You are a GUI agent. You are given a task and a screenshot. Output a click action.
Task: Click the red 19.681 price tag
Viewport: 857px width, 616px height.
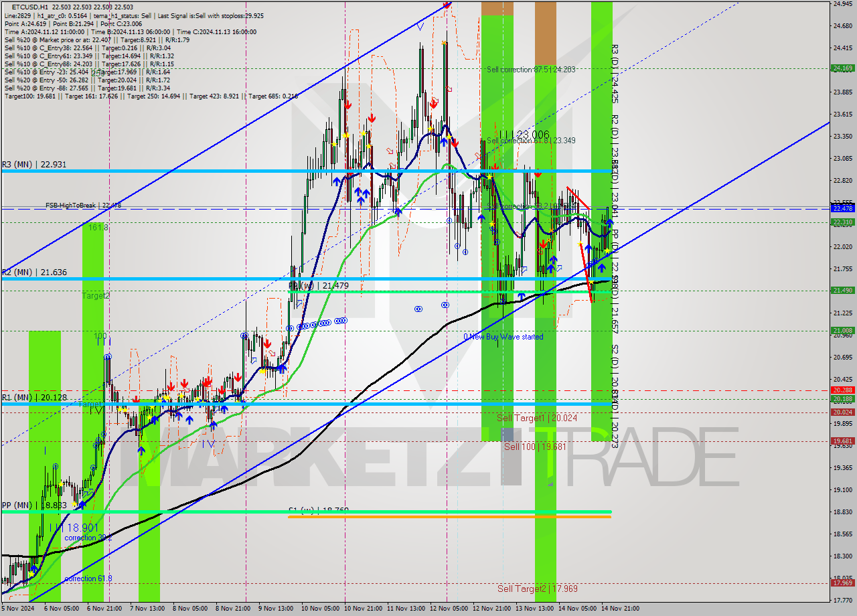point(842,441)
